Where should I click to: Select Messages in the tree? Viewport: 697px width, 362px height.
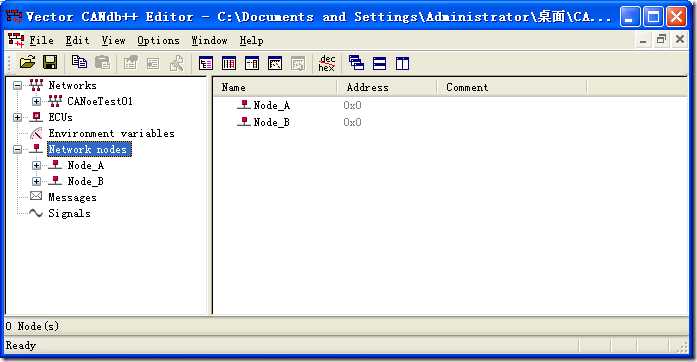(72, 197)
